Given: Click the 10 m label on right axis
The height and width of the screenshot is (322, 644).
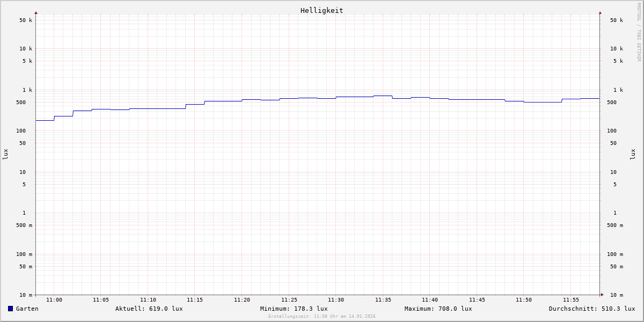Looking at the screenshot, I should pyautogui.click(x=616, y=295).
